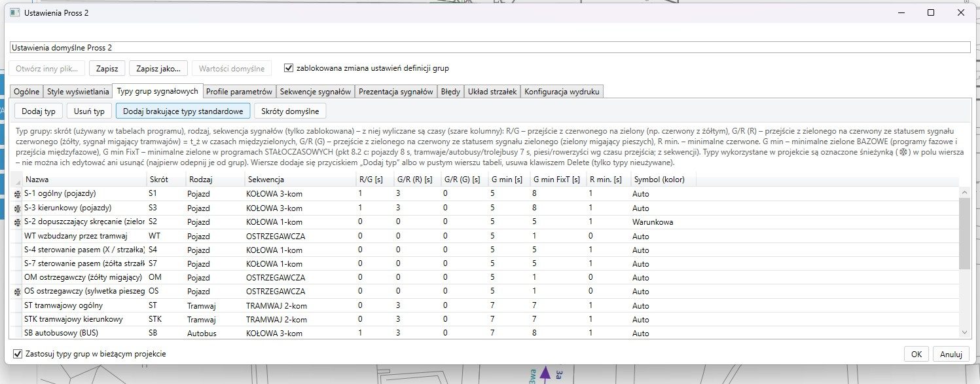Close the Ustawienia Pross 2 dialog
The width and height of the screenshot is (980, 384).
click(961, 12)
